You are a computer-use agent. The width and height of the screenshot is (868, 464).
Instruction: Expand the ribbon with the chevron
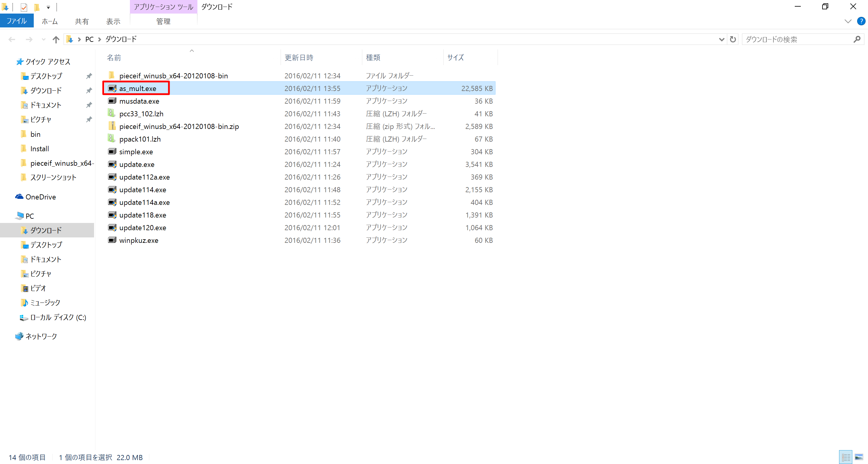tap(848, 21)
